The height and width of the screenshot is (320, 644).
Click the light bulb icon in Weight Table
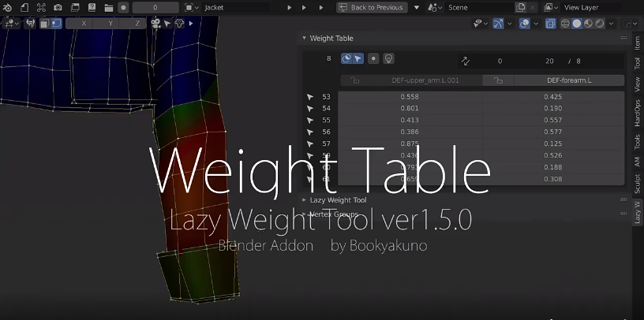coord(388,58)
